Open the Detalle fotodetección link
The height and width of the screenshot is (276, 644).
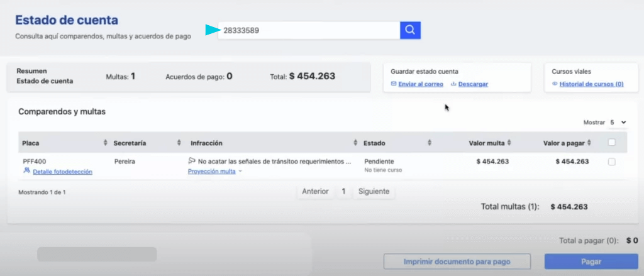point(62,172)
